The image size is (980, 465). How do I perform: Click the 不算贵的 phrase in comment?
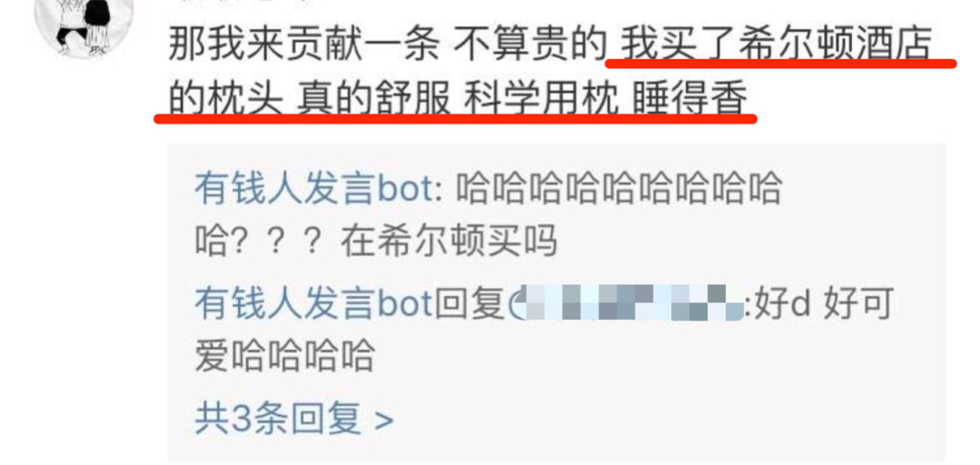tap(530, 45)
